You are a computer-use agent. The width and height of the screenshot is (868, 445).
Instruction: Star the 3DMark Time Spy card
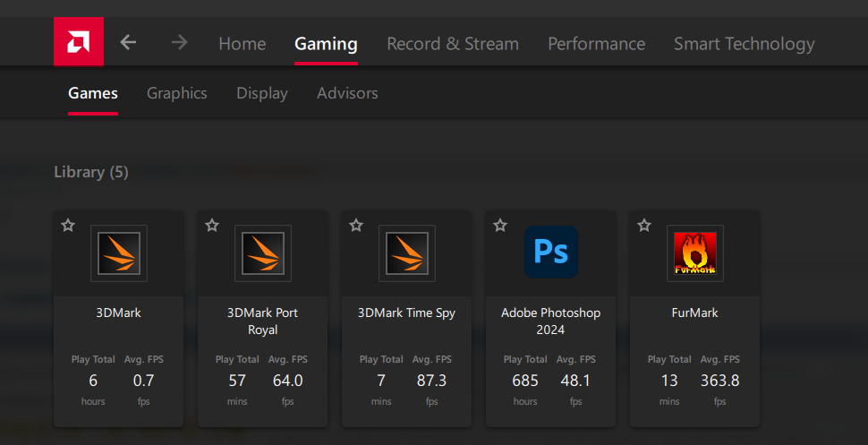(x=356, y=225)
